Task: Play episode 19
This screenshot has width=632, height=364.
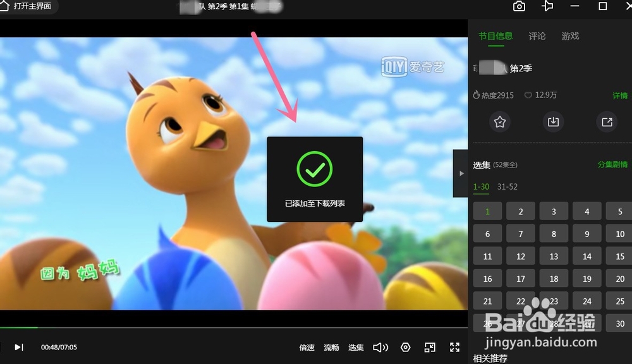Action: 587,279
